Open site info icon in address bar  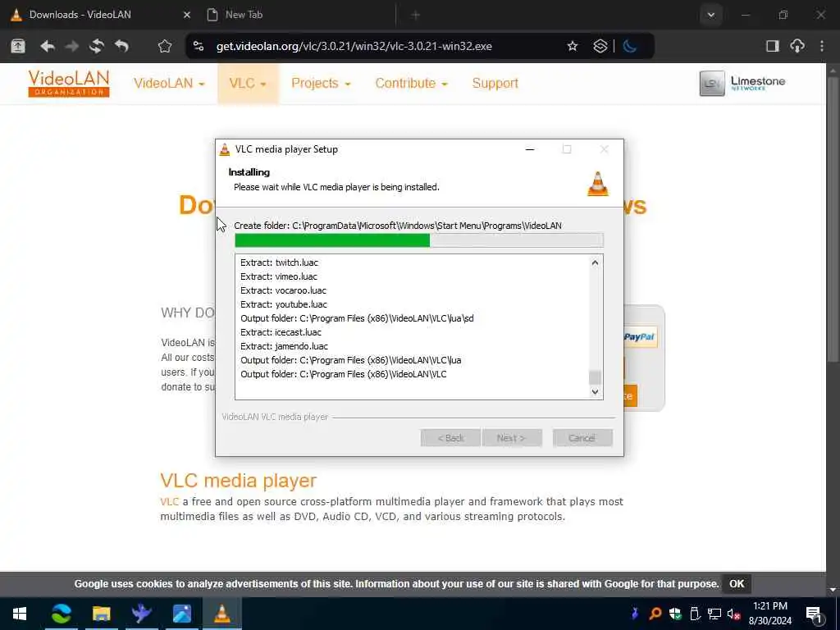199,46
